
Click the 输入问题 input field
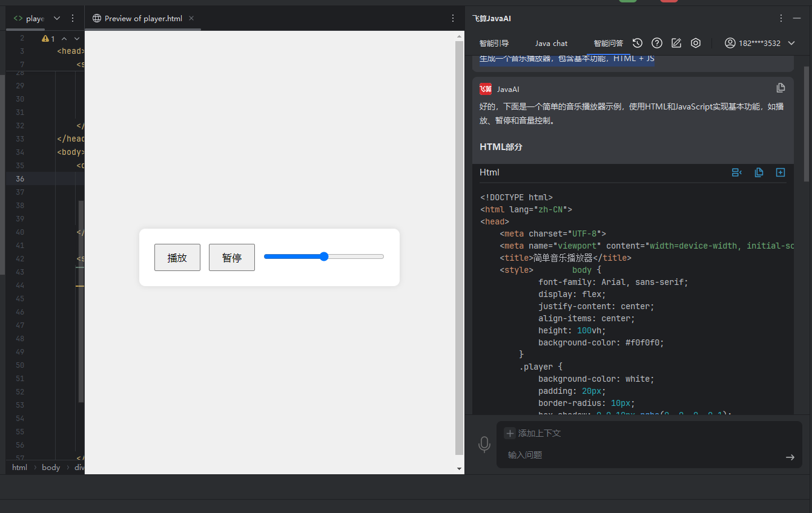pyautogui.click(x=643, y=455)
